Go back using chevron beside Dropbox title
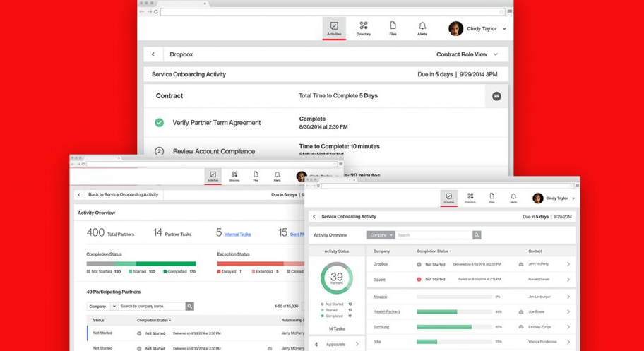Image resolution: width=644 pixels, height=351 pixels. click(x=153, y=54)
